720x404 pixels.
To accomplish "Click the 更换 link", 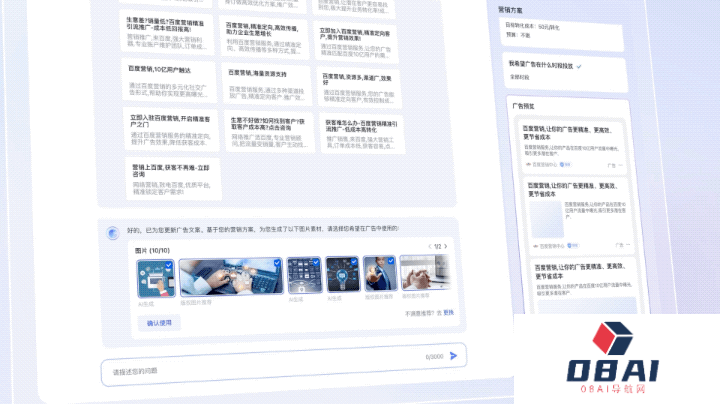I will 449,313.
